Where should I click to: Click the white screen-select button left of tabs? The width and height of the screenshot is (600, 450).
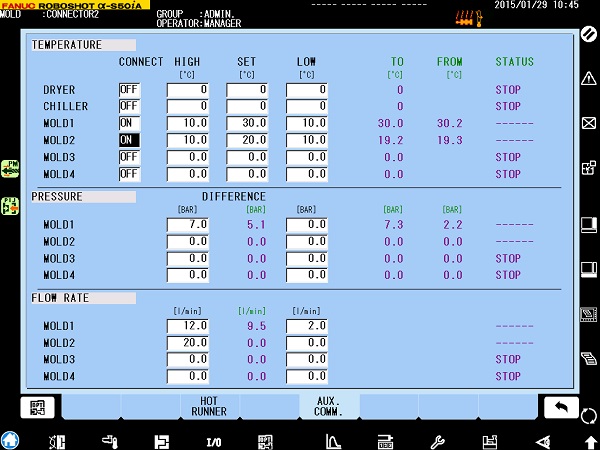point(37,408)
